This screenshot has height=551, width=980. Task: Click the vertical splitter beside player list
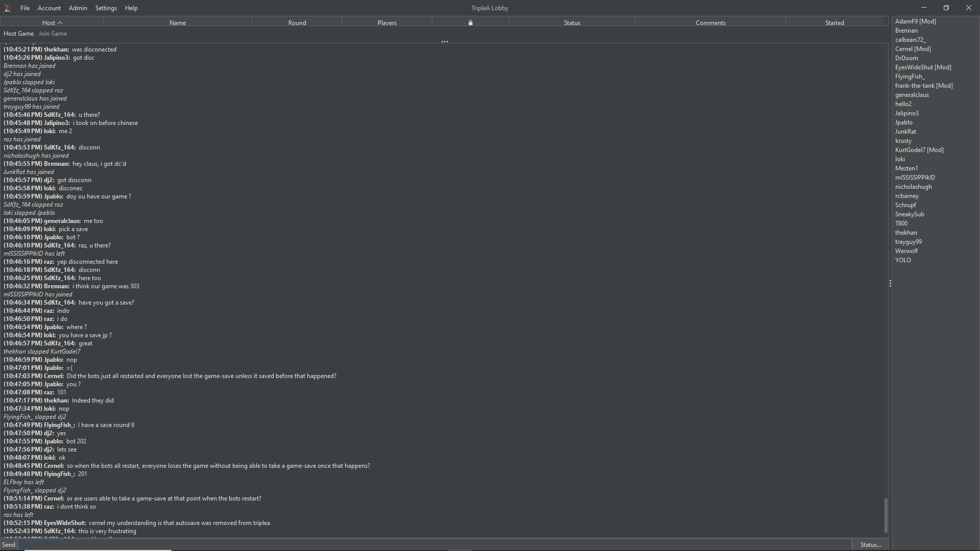(x=890, y=283)
